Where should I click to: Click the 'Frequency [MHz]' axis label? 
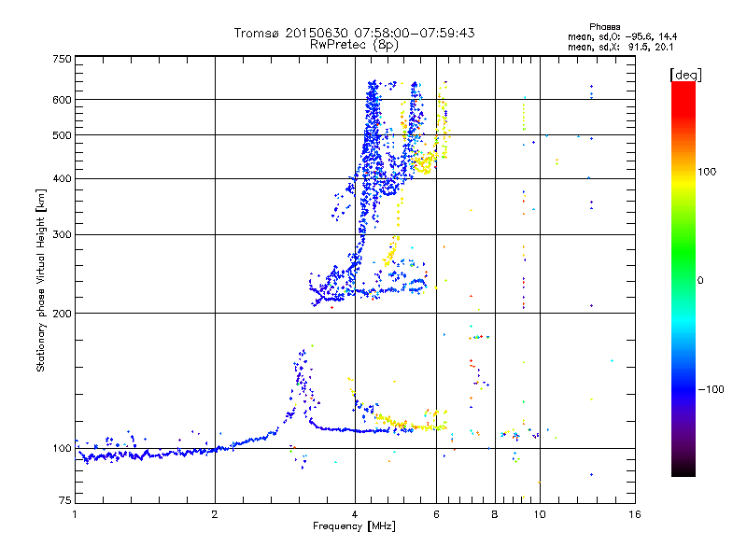click(354, 526)
